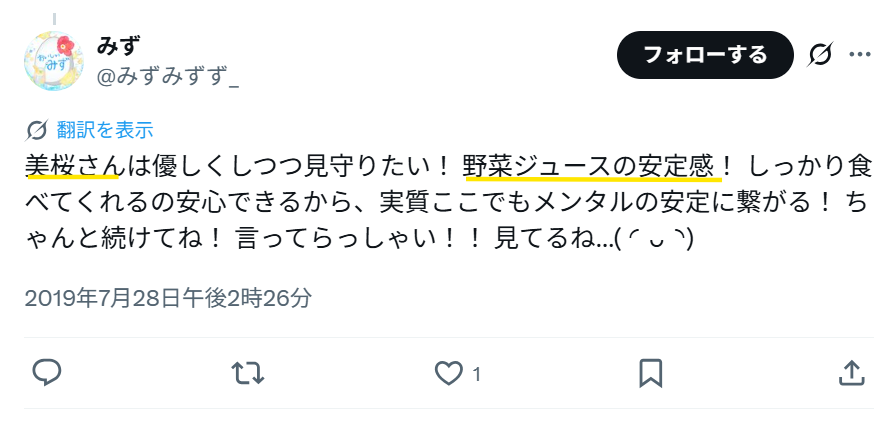Screen dimensions: 886x421
Task: Open みず's round profile avatar
Action: click(54, 61)
